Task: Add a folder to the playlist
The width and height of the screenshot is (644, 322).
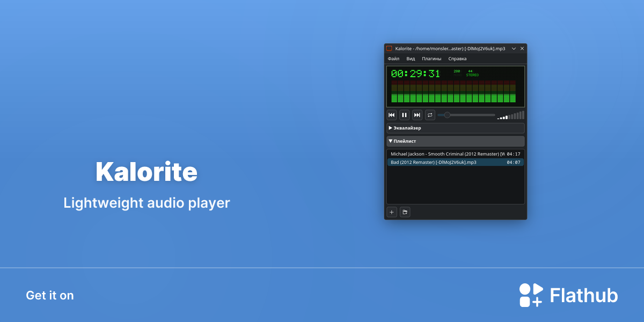Action: [x=405, y=213]
